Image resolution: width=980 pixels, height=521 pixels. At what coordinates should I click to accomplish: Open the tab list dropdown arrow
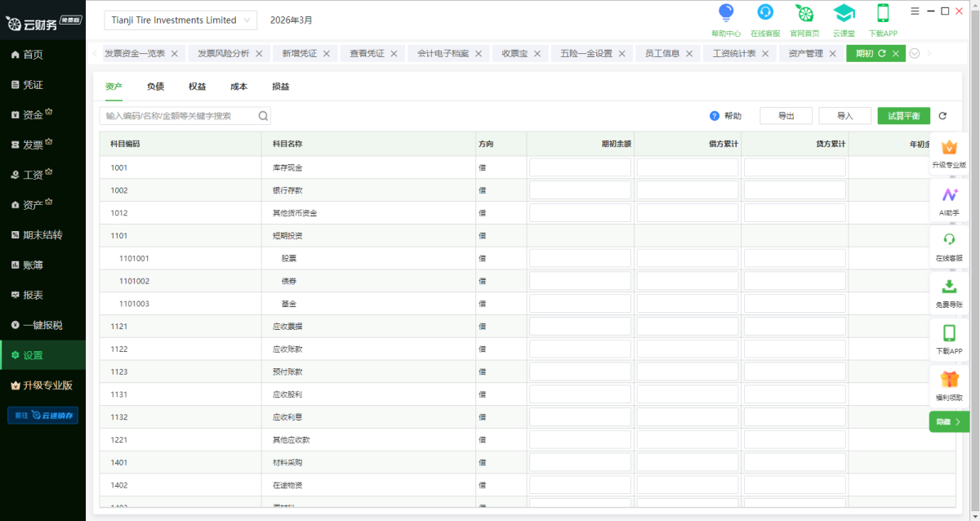click(915, 54)
